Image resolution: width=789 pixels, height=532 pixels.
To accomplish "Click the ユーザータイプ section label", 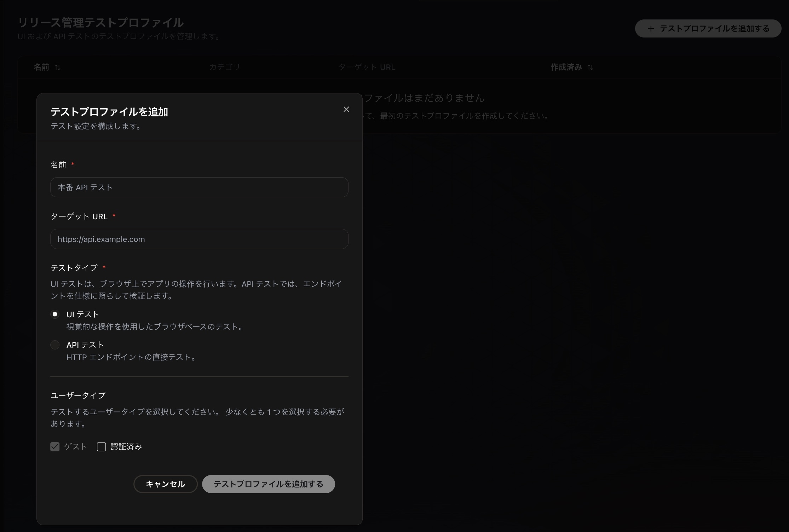I will (x=78, y=395).
